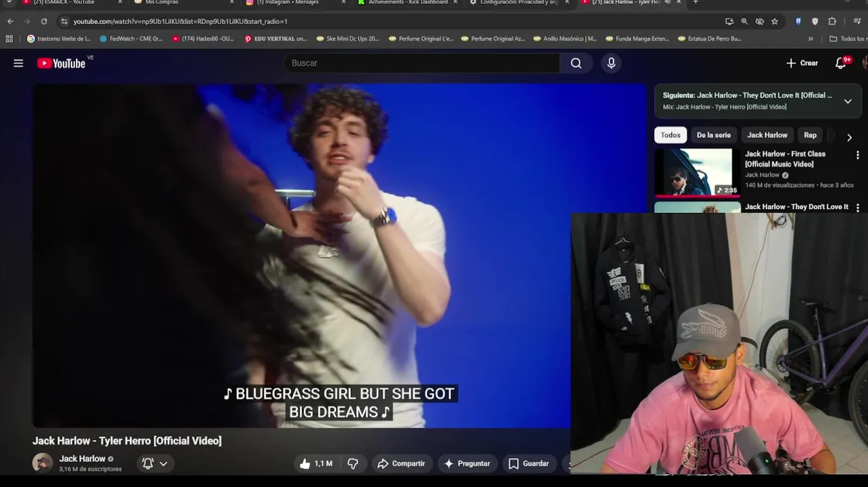Image resolution: width=868 pixels, height=487 pixels.
Task: Expand hidden bookmarks with double chevron
Action: click(x=810, y=39)
